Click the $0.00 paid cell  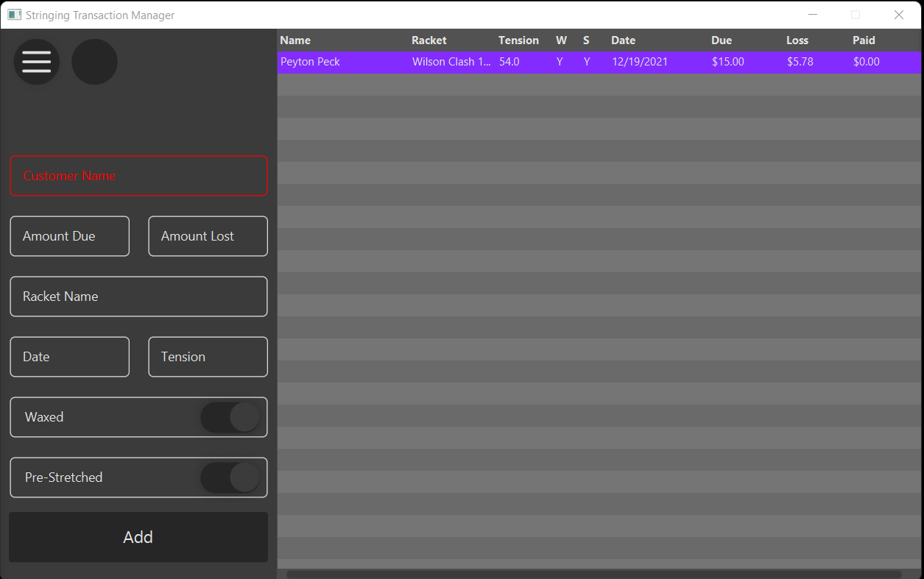point(867,62)
